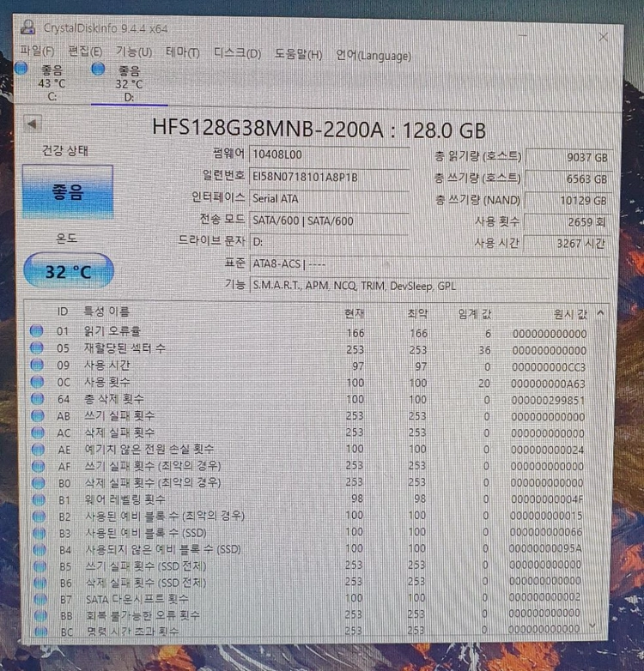Open the 도움말(H) menu
Image resolution: width=644 pixels, height=671 pixels.
pyautogui.click(x=298, y=54)
